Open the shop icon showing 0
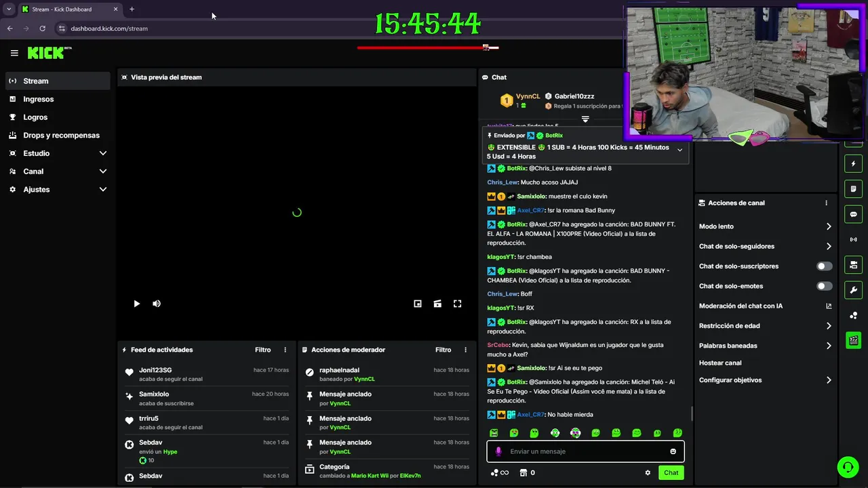 click(x=528, y=473)
